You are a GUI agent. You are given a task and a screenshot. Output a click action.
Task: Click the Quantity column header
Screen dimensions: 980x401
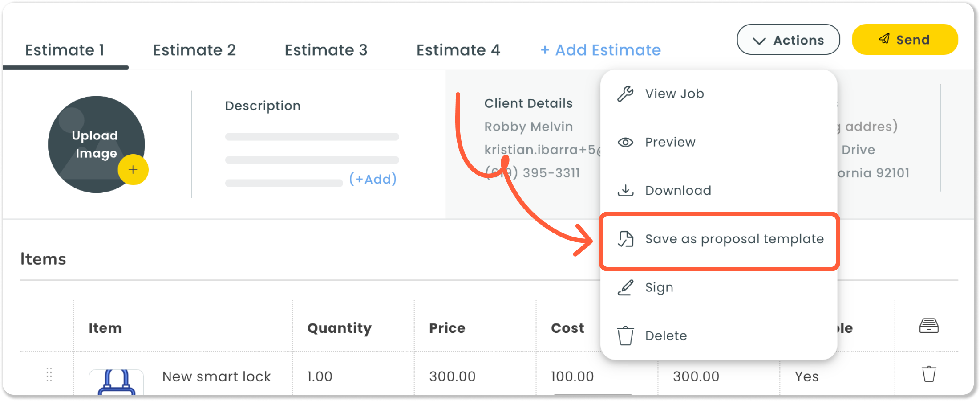[339, 328]
